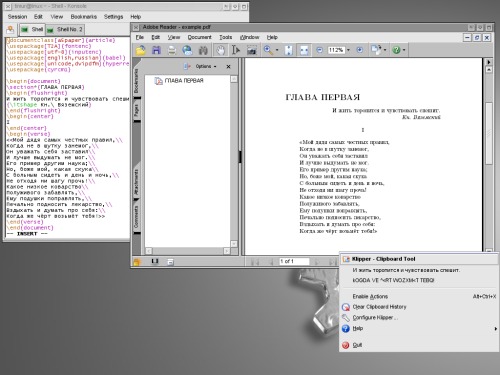Open Konsole Settings menu
This screenshot has height=375, width=500.
113,17
